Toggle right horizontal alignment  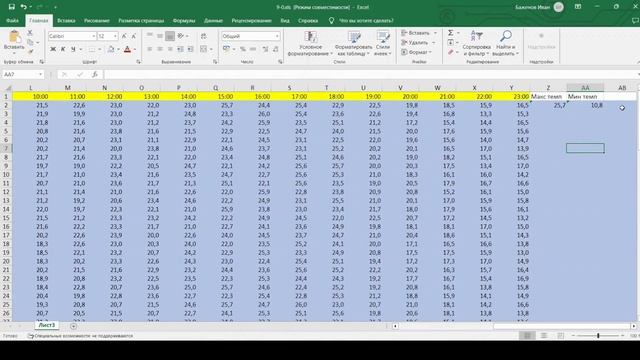coord(170,49)
